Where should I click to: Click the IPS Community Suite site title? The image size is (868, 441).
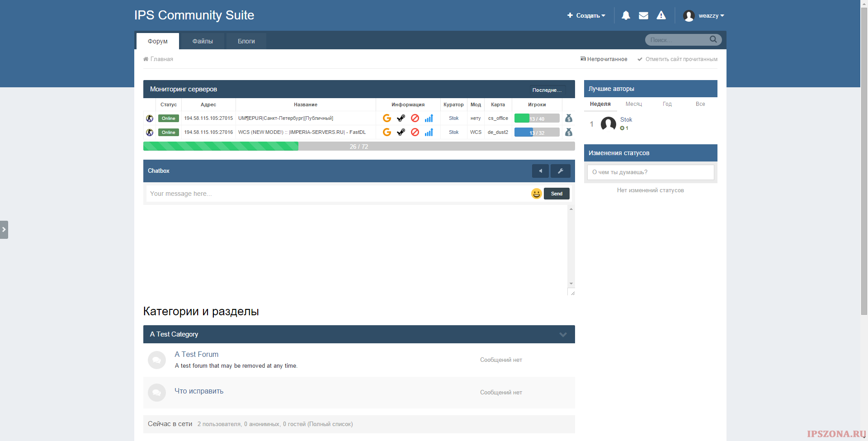click(194, 15)
